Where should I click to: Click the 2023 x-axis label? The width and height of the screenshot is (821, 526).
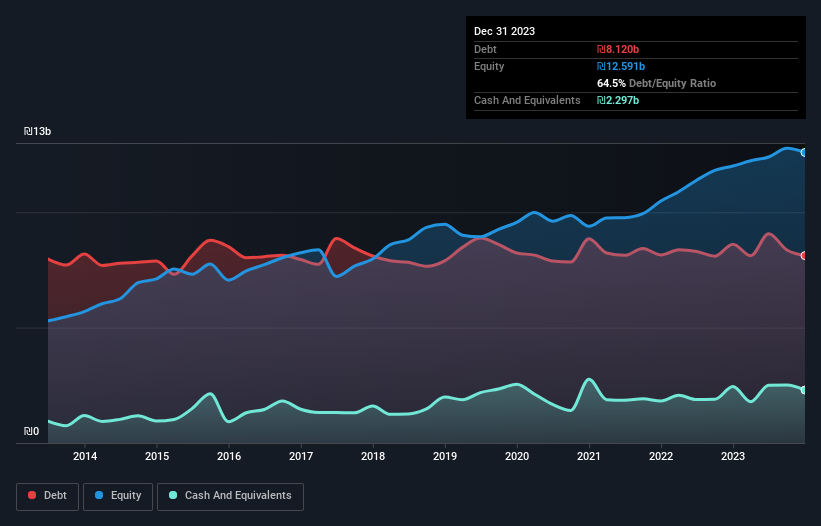pos(733,456)
